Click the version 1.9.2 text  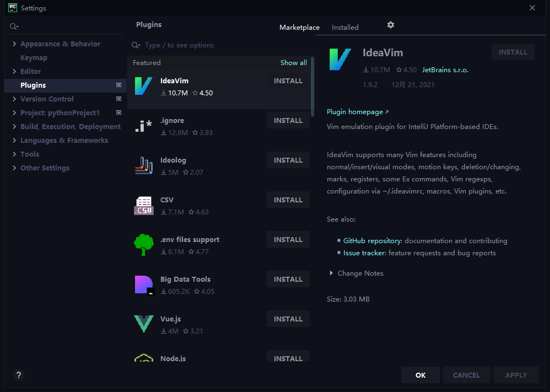pyautogui.click(x=370, y=84)
